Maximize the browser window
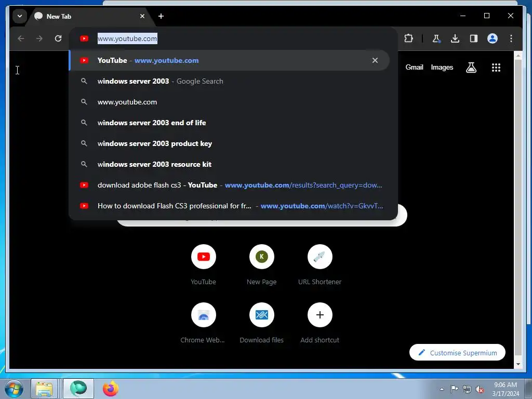Viewport: 532px width, 399px height. click(486, 16)
